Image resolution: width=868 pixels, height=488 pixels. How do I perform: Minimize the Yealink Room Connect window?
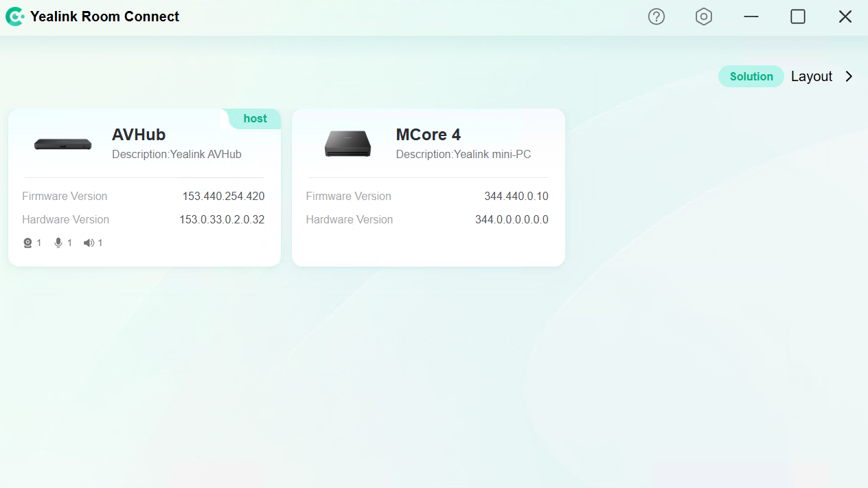(751, 16)
